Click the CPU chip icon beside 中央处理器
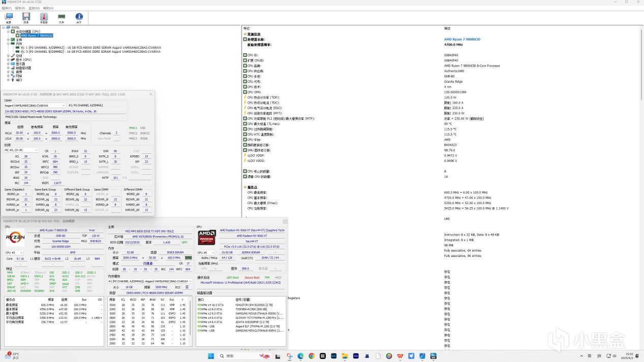Image resolution: width=644 pixels, height=362 pixels. (x=13, y=31)
